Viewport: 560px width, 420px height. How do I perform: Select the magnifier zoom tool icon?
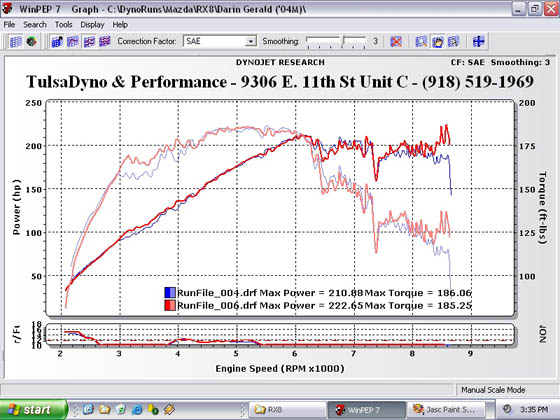421,41
